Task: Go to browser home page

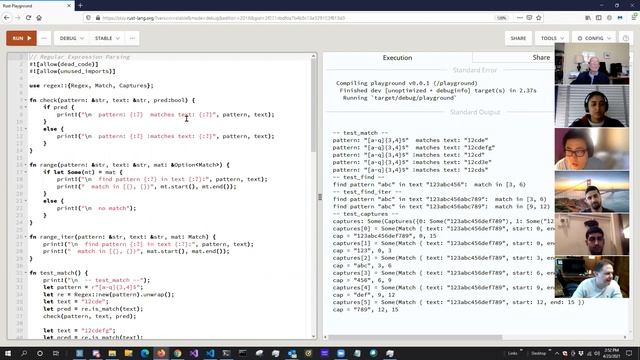Action: (39, 18)
